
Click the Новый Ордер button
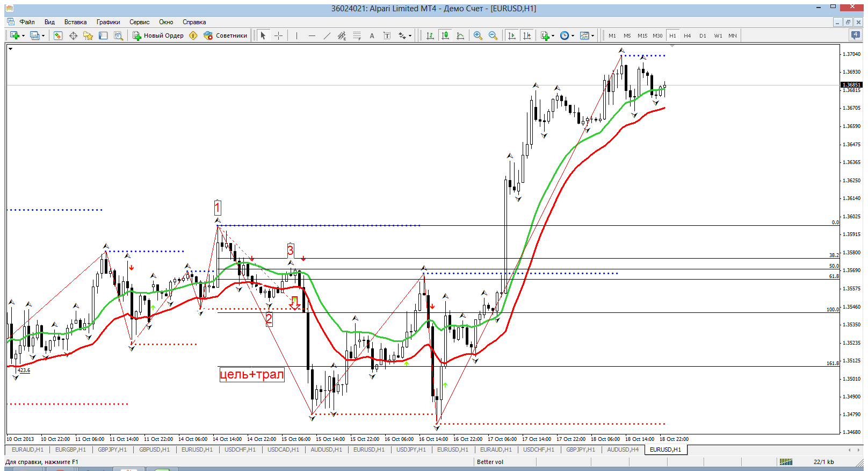[x=158, y=35]
